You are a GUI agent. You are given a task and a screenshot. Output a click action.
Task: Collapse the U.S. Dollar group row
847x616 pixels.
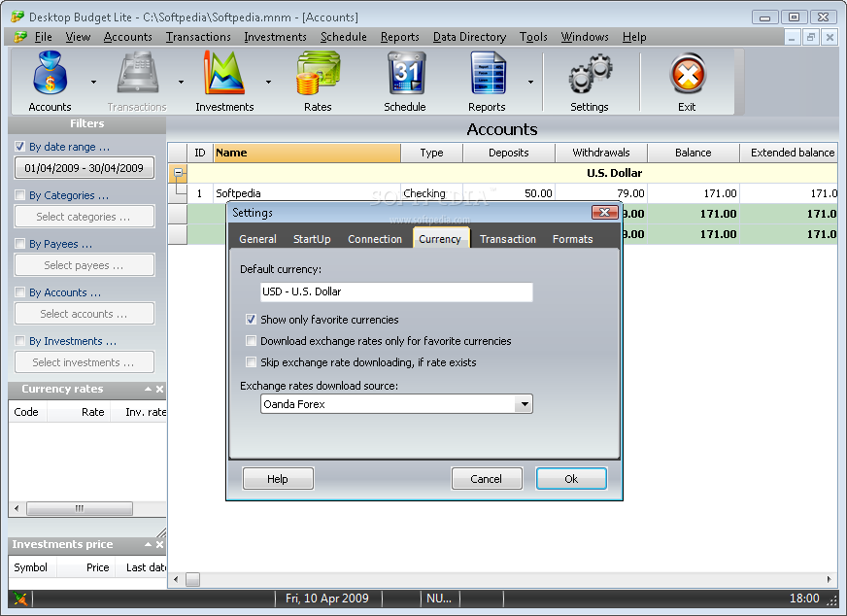tap(177, 174)
